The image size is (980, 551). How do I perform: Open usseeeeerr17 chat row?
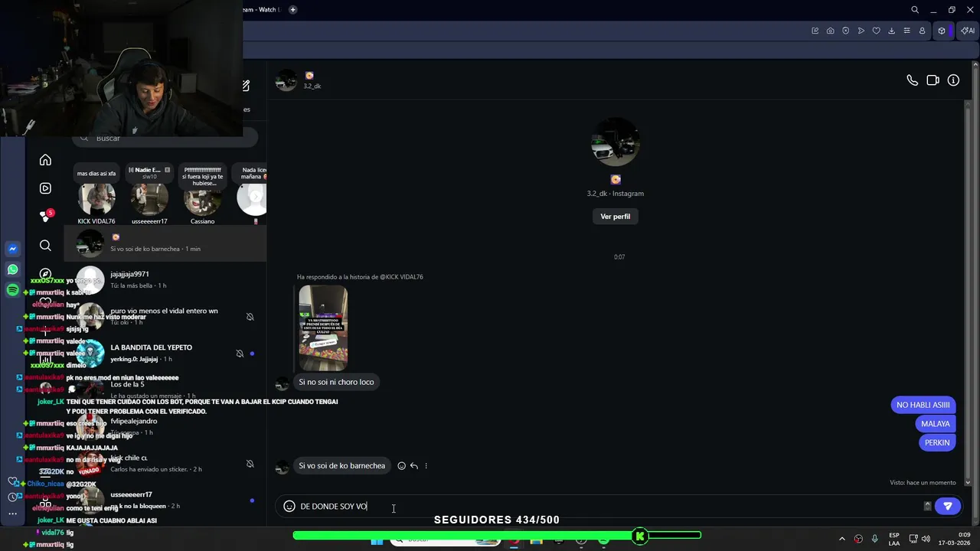(x=165, y=500)
